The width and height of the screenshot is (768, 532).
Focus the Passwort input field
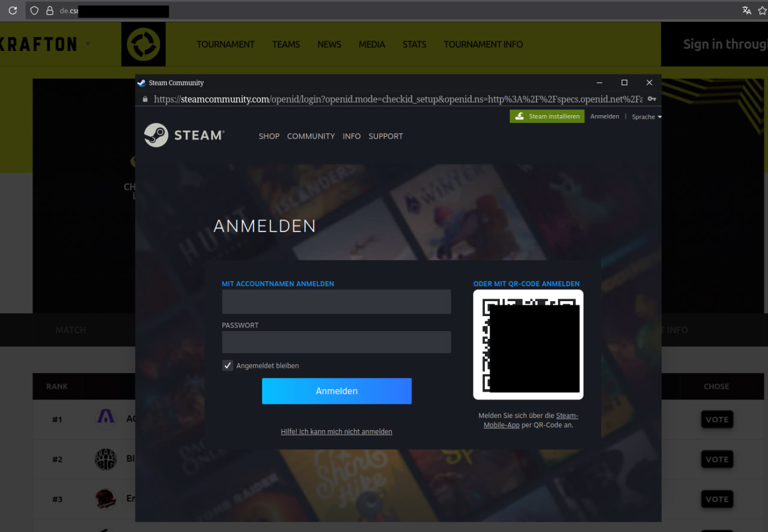(336, 342)
